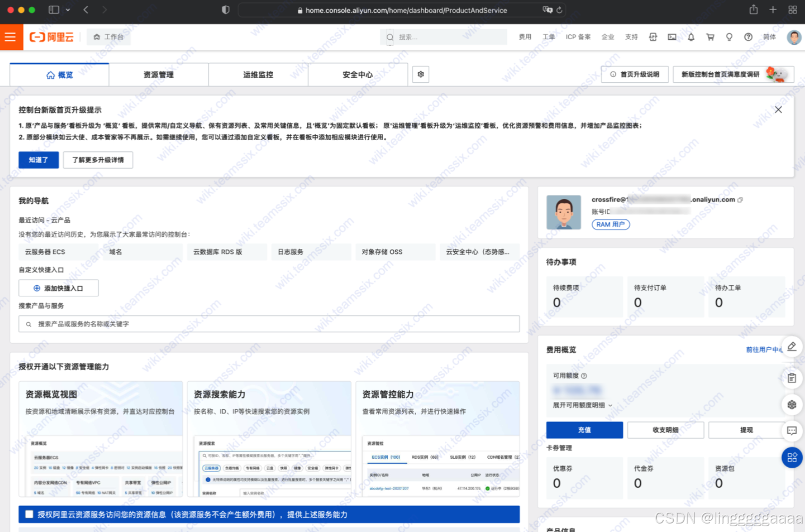805x532 pixels.
Task: Open the 企业 menu
Action: [608, 37]
